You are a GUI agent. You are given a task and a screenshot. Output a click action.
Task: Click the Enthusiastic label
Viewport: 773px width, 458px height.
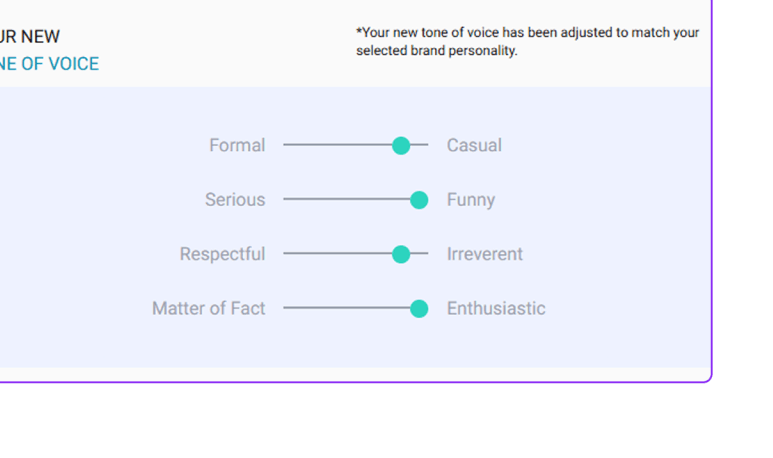tap(496, 309)
